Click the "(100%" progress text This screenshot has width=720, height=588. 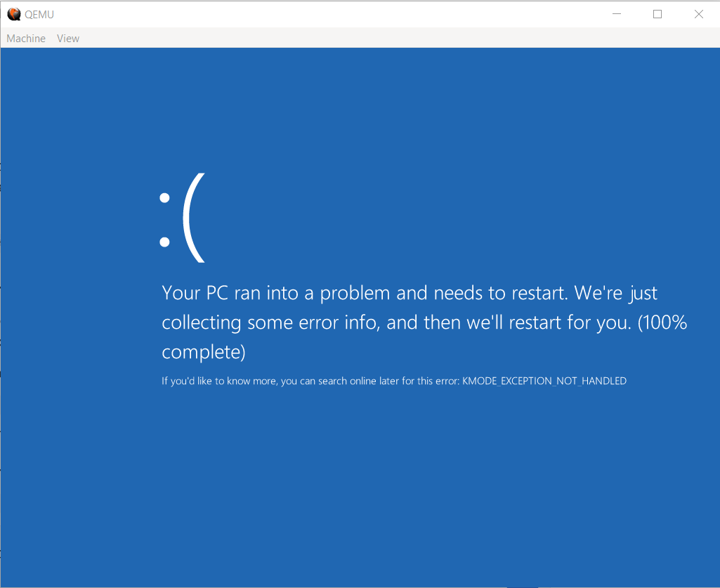[662, 322]
